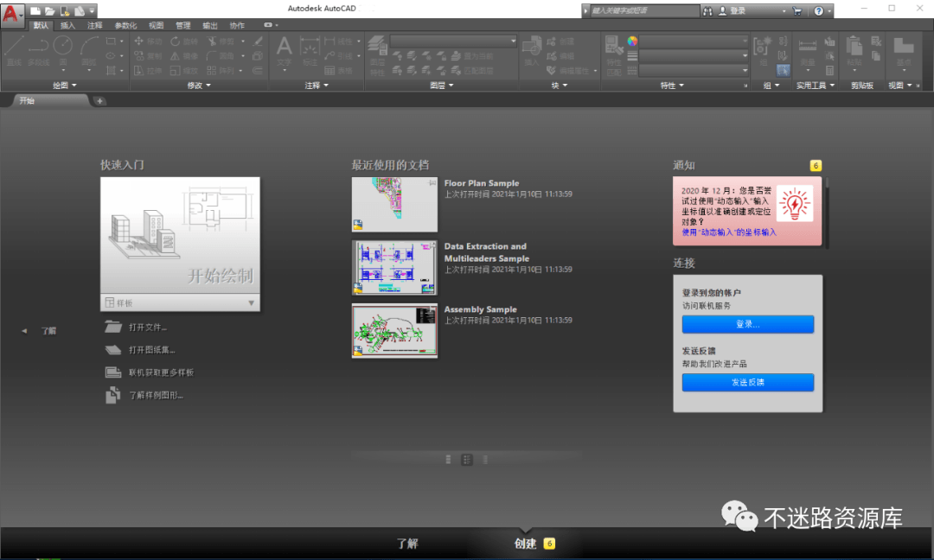This screenshot has height=560, width=934.
Task: Click the 旋转 (Rotate) tool
Action: point(183,41)
